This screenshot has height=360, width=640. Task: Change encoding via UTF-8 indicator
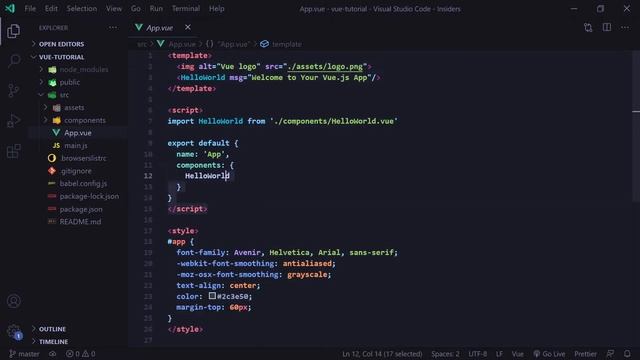(478, 354)
